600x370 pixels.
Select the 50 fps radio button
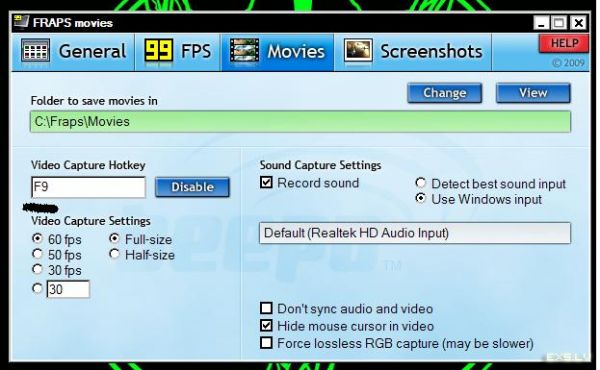coord(37,254)
